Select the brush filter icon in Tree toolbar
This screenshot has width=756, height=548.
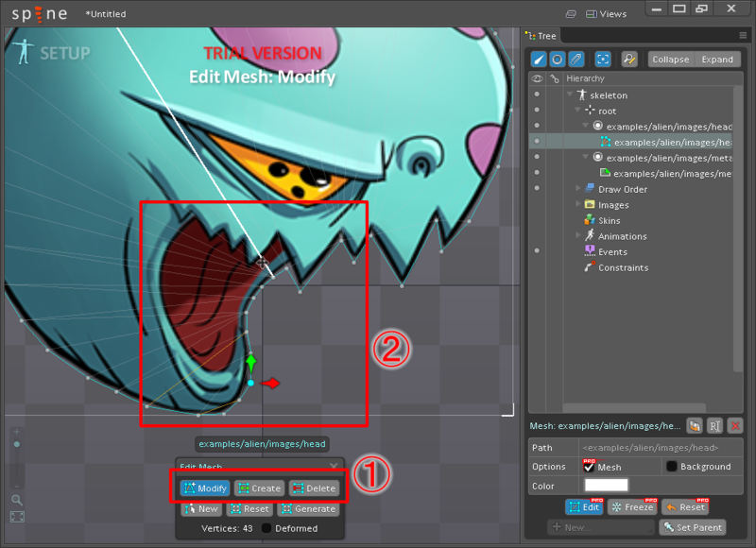(x=538, y=60)
